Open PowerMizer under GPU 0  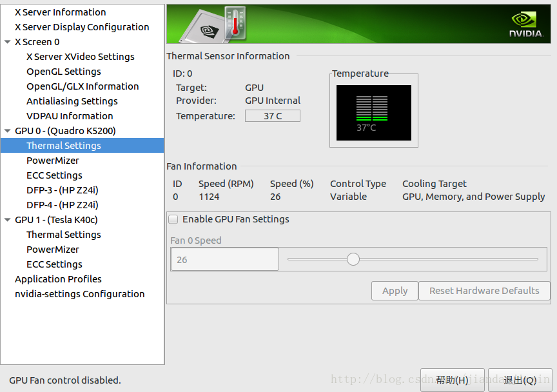point(53,161)
